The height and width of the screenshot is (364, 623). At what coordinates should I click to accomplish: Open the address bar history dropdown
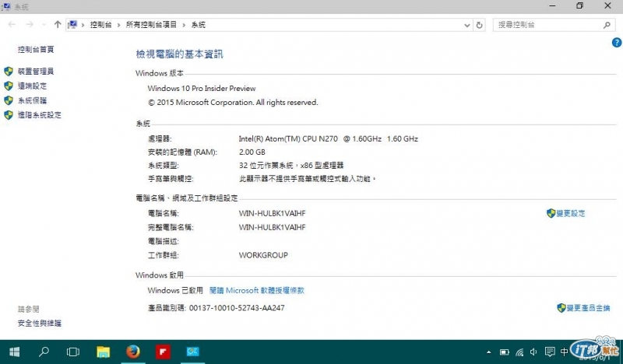[x=466, y=25]
